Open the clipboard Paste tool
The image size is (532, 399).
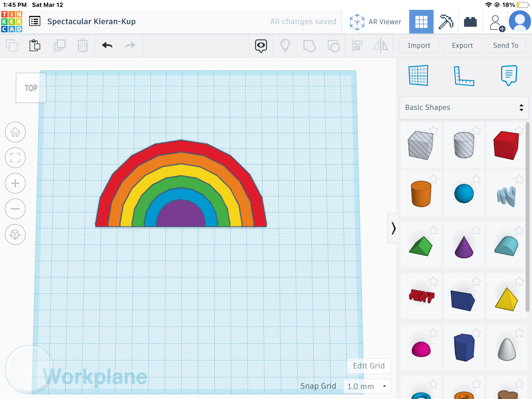tap(34, 46)
